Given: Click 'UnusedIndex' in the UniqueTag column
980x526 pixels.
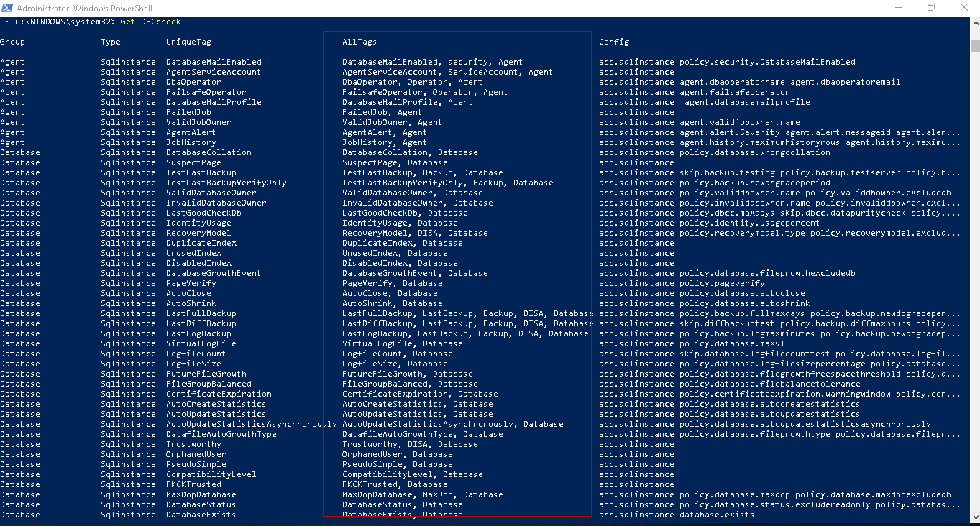Looking at the screenshot, I should (x=193, y=253).
